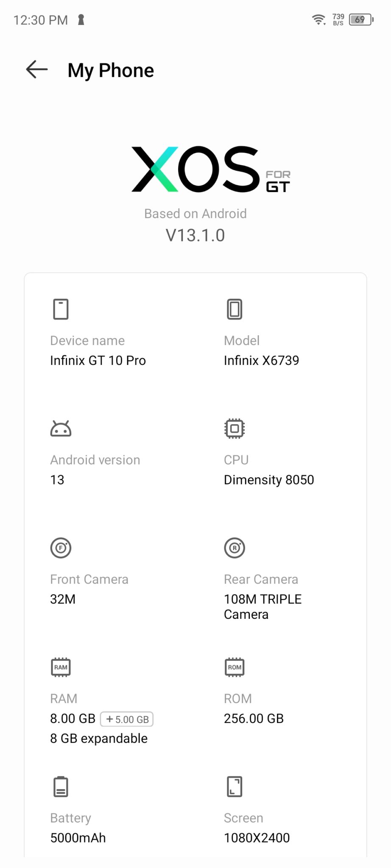The height and width of the screenshot is (868, 391).
Task: Tap the CPU chip icon
Action: click(235, 428)
